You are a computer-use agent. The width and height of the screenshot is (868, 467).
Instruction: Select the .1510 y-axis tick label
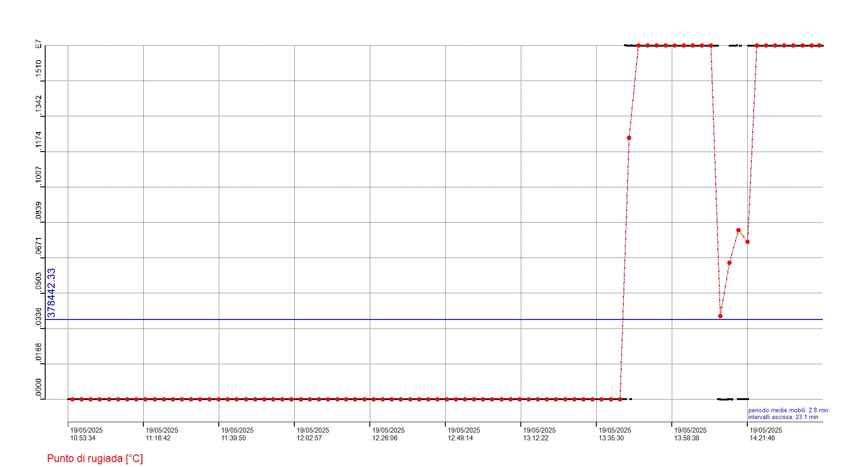tap(39, 69)
